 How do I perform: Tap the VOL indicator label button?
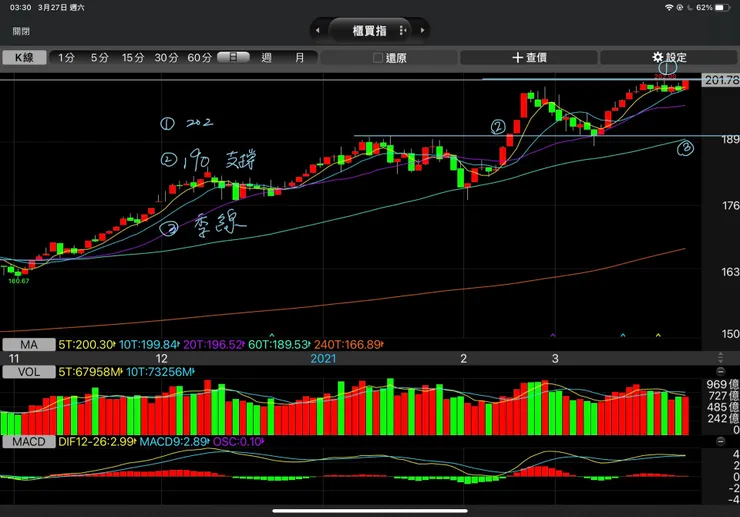(x=29, y=372)
